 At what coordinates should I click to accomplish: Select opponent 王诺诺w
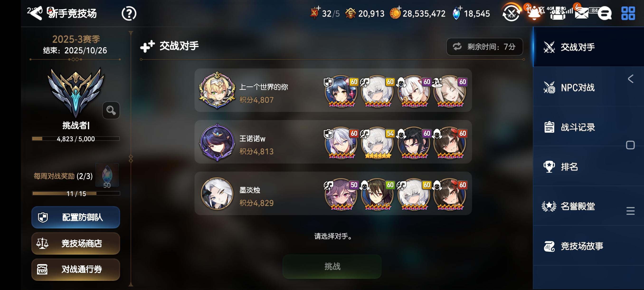pyautogui.click(x=333, y=142)
